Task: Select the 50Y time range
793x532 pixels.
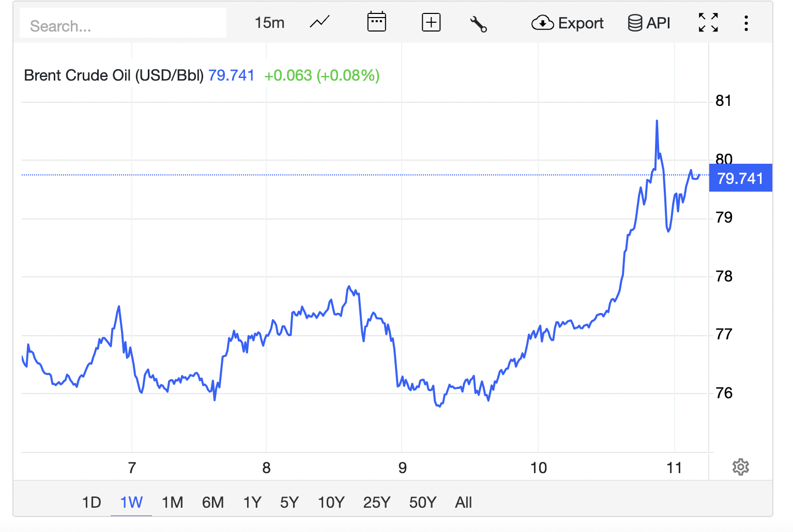Action: [423, 502]
